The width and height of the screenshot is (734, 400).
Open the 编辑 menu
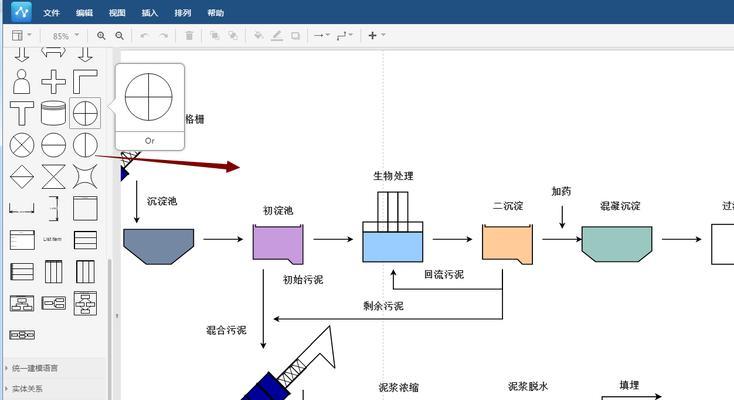[84, 13]
